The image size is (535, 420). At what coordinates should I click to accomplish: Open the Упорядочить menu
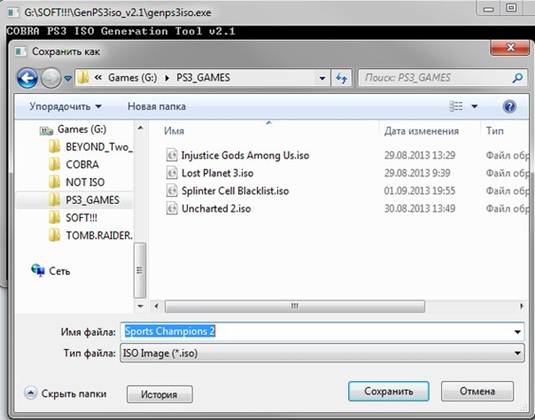pos(65,106)
